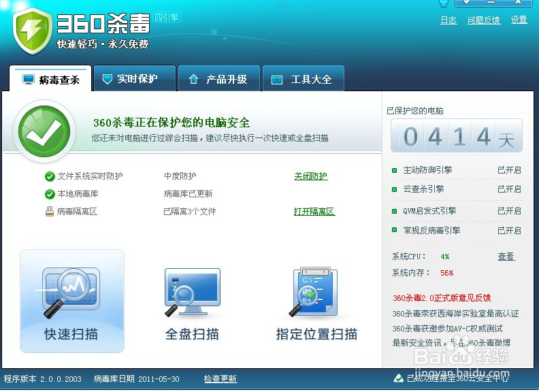Click the monitor icon on 病毒查杀 tab
This screenshot has height=392, width=539.
[x=29, y=80]
